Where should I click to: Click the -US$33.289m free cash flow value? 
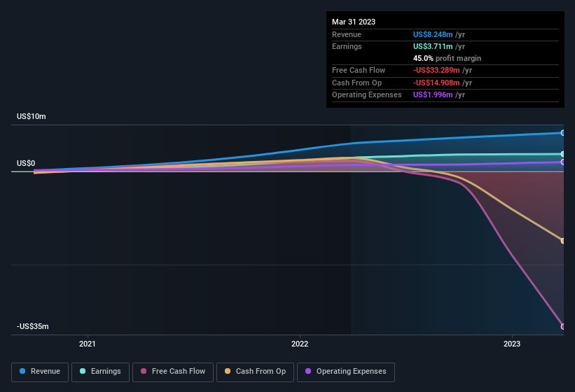(436, 70)
